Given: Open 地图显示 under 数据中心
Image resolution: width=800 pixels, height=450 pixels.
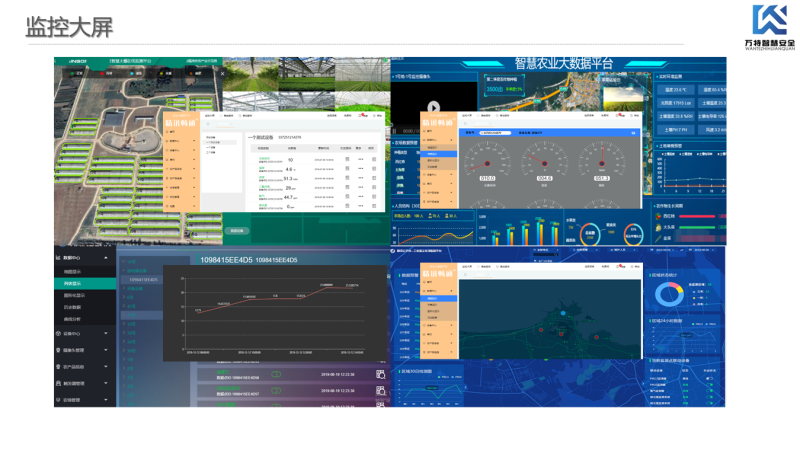Looking at the screenshot, I should click(x=74, y=271).
